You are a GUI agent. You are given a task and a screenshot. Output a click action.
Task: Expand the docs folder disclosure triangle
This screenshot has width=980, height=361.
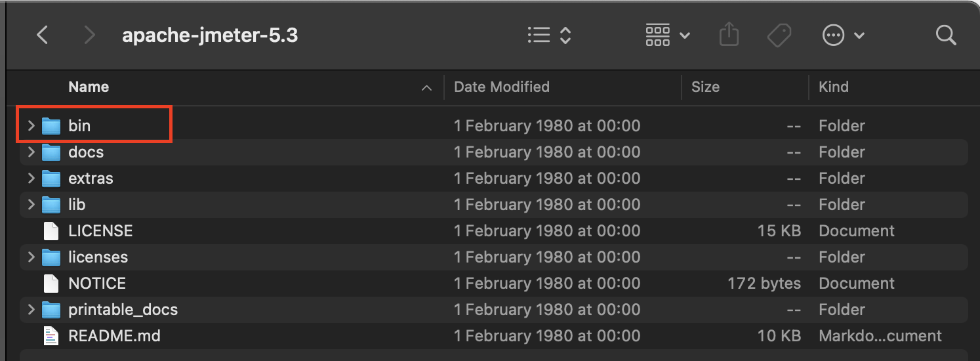click(x=31, y=152)
